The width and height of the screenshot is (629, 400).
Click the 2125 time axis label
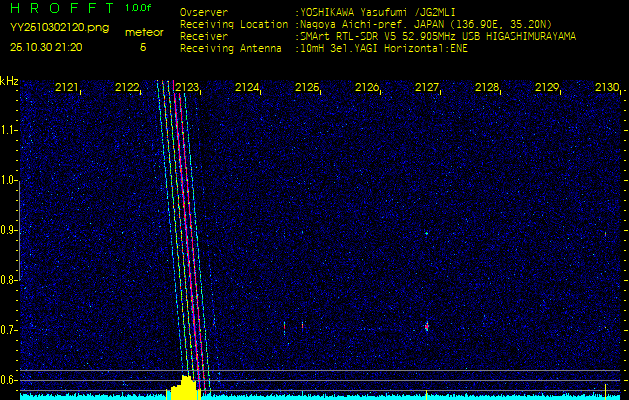(x=307, y=88)
